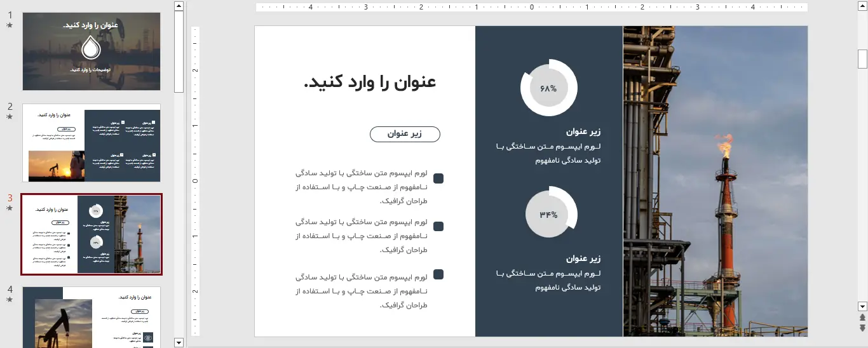Open slide 1 thumbnail with oil drop
868x348 pixels.
[92, 51]
